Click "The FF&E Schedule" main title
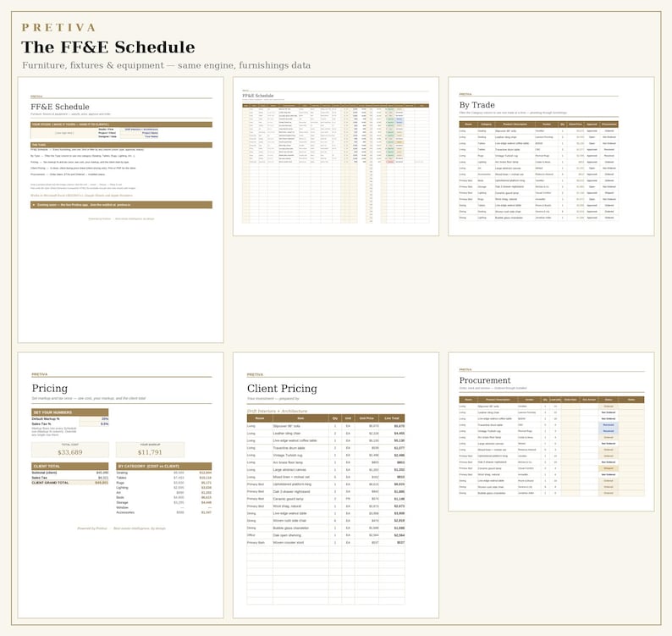Image resolution: width=672 pixels, height=636 pixels. coord(108,47)
